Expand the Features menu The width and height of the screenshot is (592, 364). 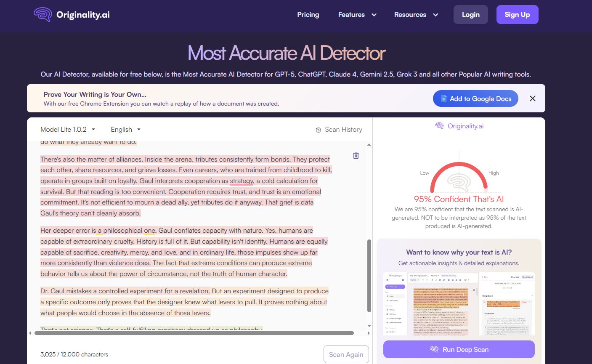pos(357,15)
